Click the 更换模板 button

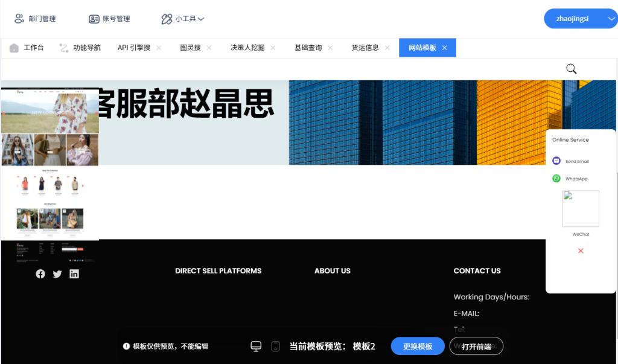point(418,346)
